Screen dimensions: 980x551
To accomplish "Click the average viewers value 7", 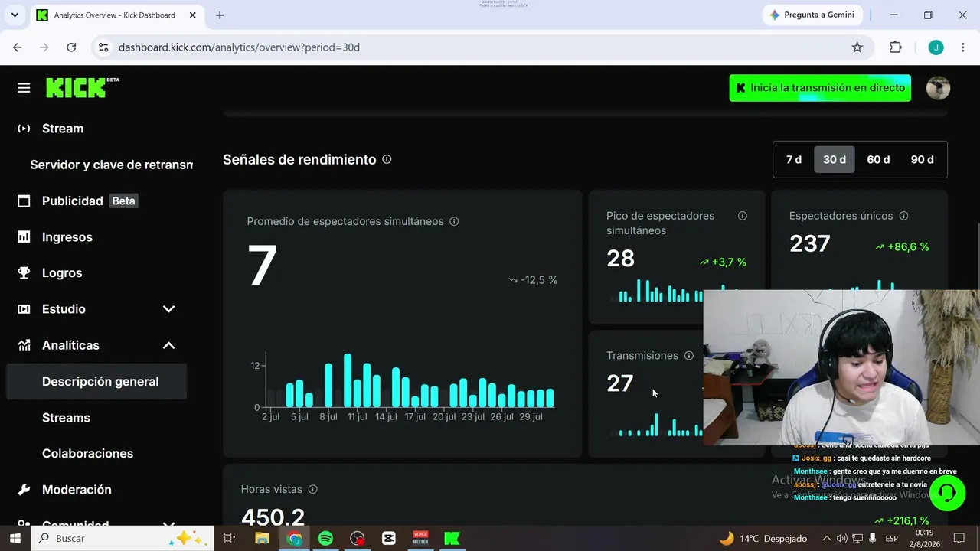I will point(262,266).
